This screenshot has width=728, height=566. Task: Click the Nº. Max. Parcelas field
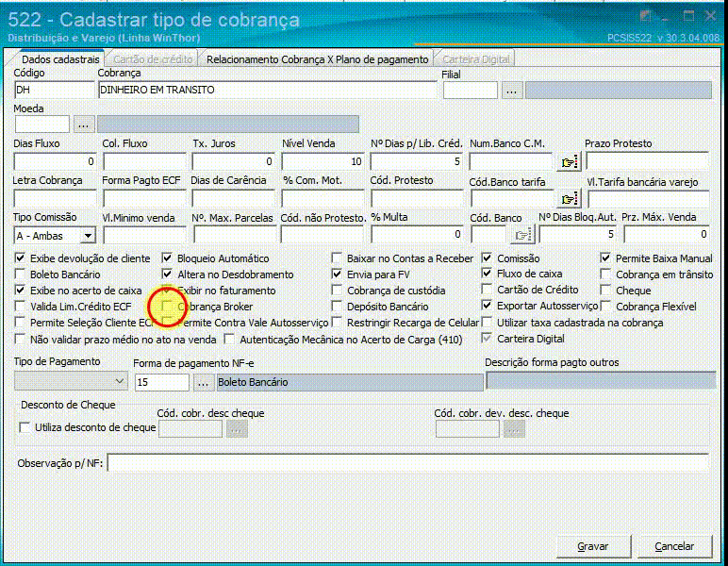click(x=234, y=235)
